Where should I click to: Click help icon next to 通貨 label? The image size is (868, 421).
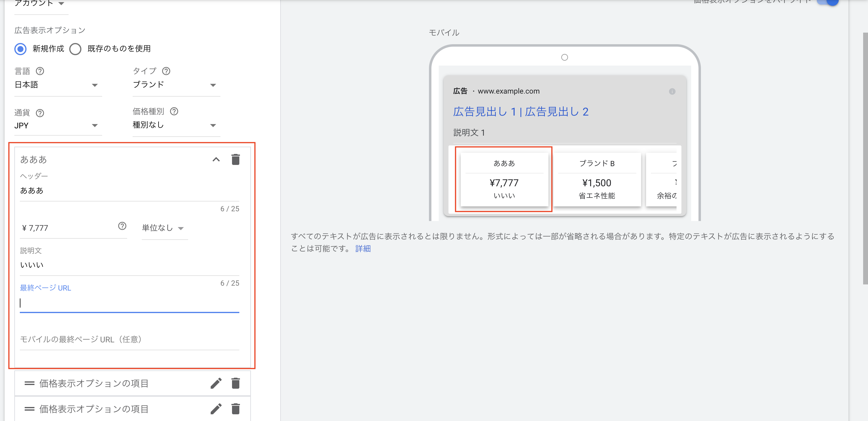(x=40, y=113)
